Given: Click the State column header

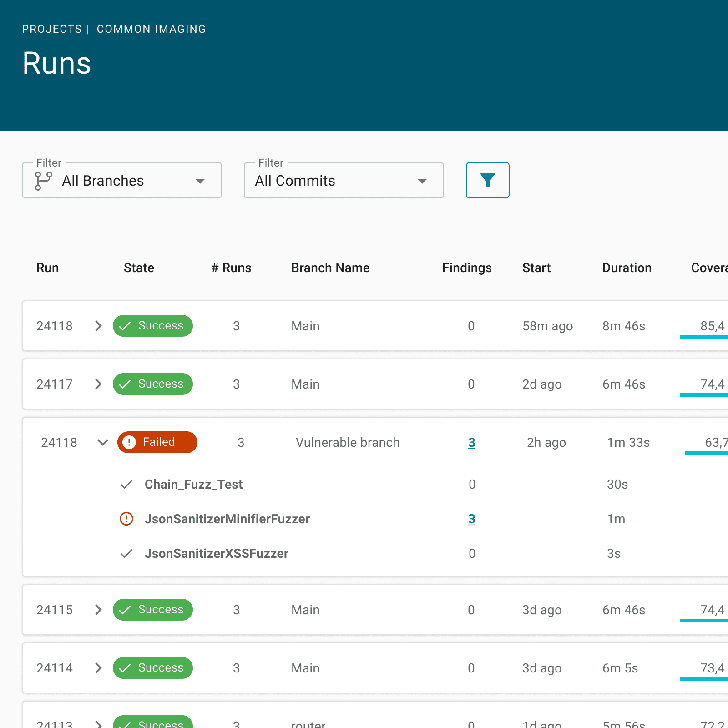Looking at the screenshot, I should (x=139, y=268).
